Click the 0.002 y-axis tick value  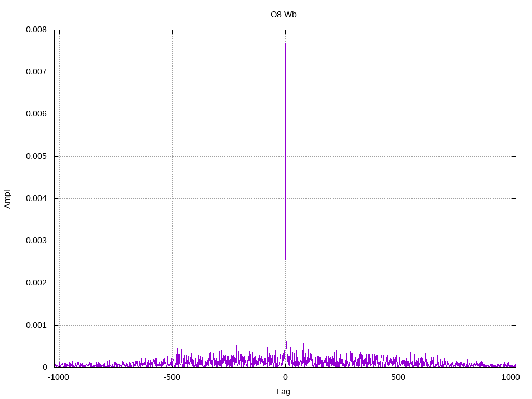point(36,283)
